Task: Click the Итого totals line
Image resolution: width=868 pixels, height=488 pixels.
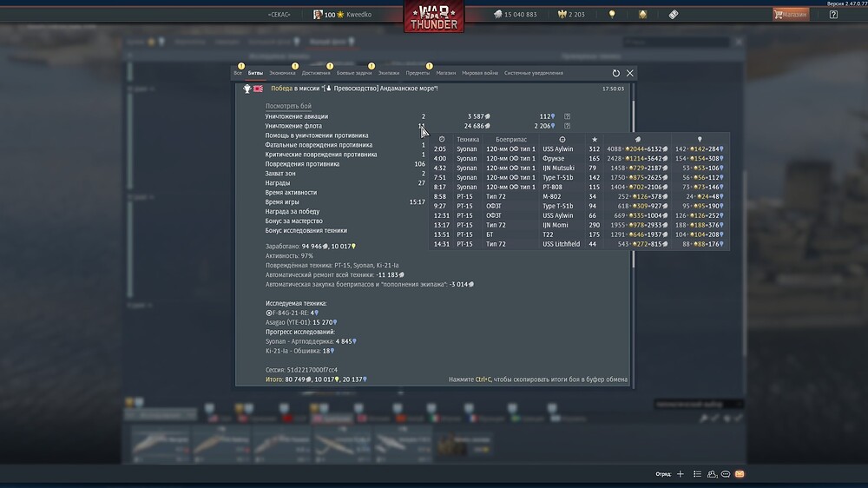Action: (316, 379)
